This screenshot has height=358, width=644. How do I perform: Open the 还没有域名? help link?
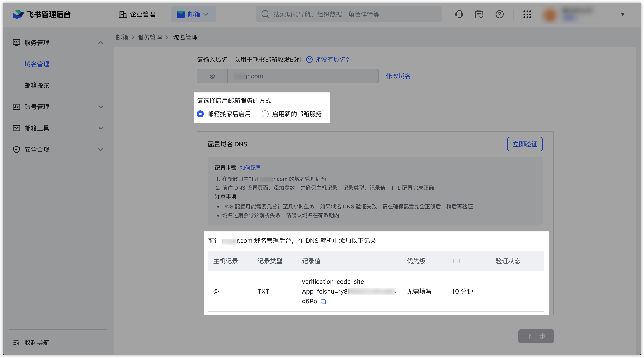332,60
